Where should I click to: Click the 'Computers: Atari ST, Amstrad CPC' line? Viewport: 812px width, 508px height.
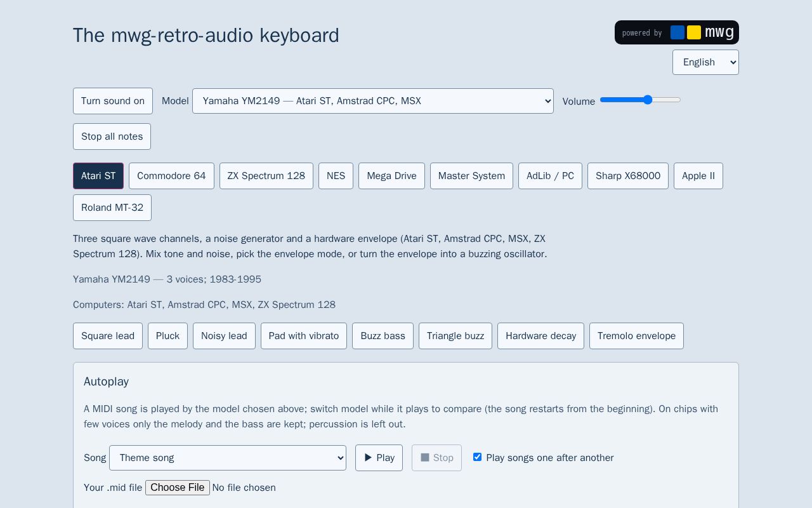pos(204,305)
